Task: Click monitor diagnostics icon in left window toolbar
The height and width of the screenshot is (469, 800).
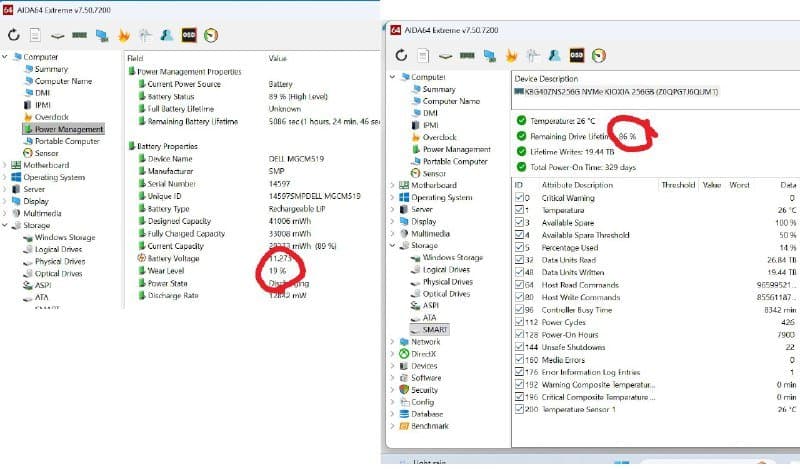Action: point(102,35)
